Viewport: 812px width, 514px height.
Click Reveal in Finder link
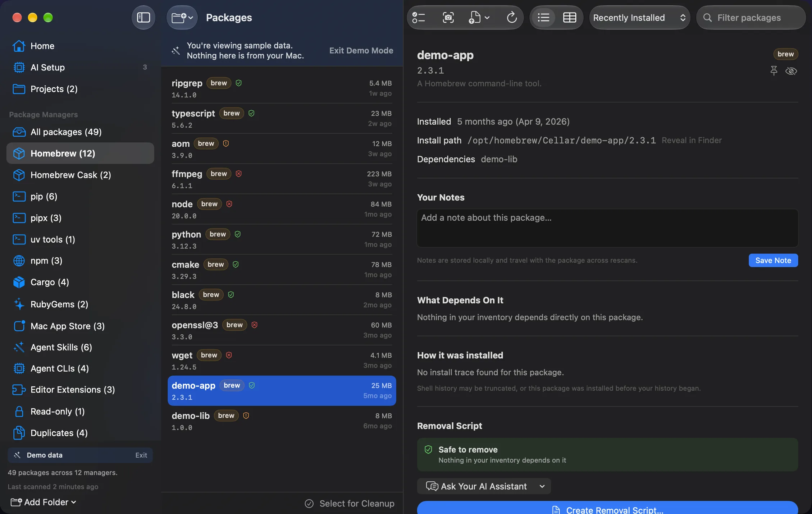coord(692,140)
